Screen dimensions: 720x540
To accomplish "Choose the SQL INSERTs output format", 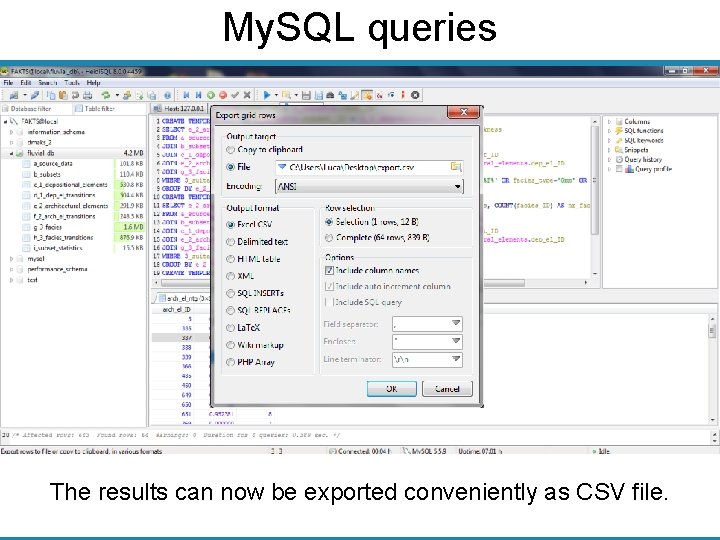I will (231, 293).
